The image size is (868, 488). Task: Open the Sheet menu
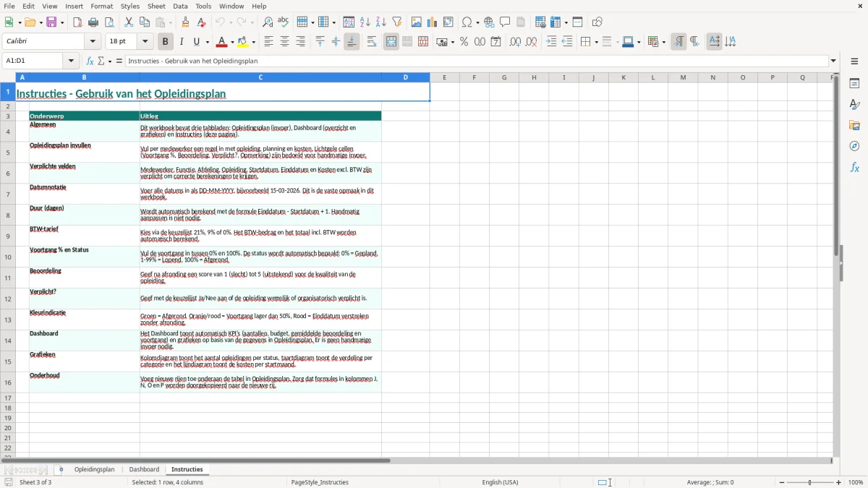[156, 6]
